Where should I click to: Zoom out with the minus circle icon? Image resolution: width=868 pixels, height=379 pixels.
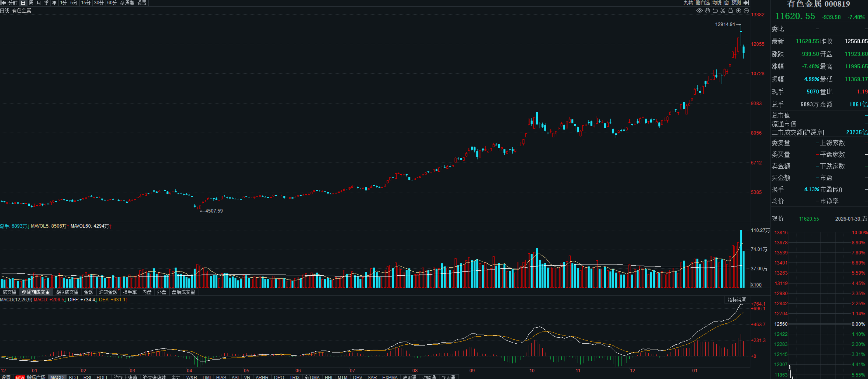tap(746, 11)
